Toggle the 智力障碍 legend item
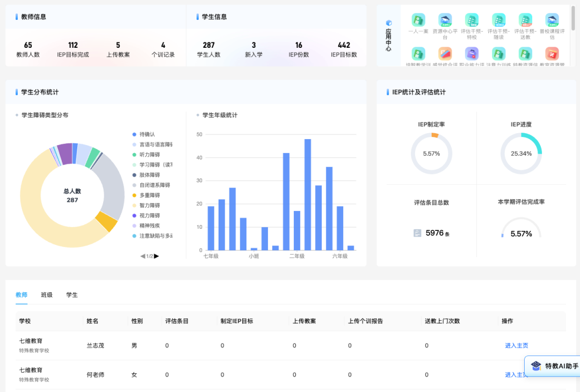Viewport: 580px width, 392px height. point(146,205)
